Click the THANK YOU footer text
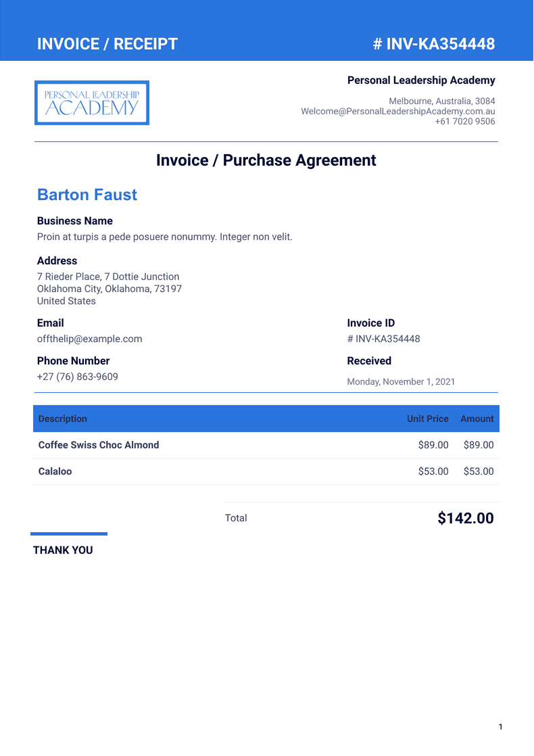534x756 pixels. (x=63, y=550)
